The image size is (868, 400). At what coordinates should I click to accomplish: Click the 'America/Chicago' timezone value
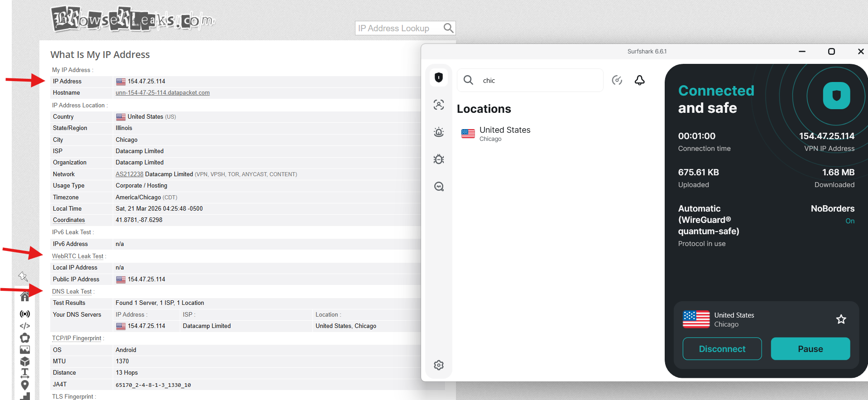click(138, 198)
